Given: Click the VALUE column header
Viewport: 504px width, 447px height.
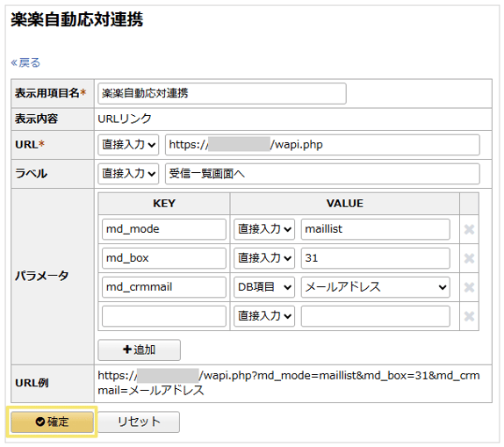Looking at the screenshot, I should pos(345,204).
